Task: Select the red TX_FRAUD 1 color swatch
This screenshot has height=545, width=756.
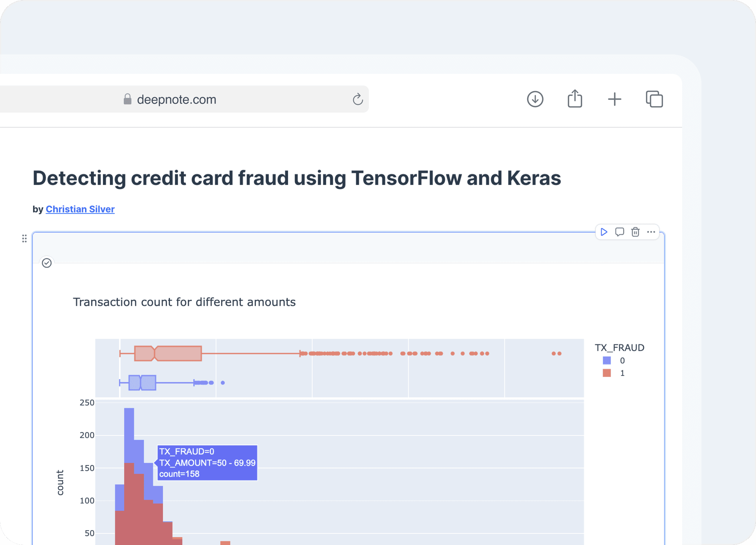Action: (x=607, y=373)
